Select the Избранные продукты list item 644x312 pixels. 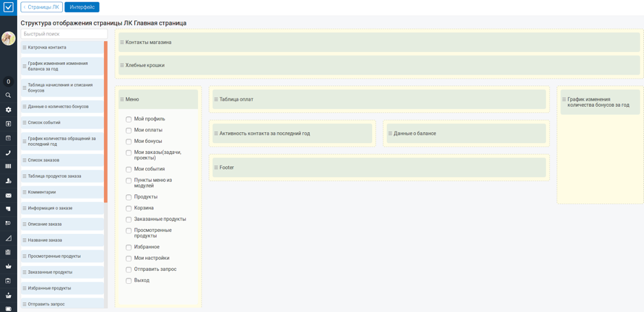[x=62, y=288]
